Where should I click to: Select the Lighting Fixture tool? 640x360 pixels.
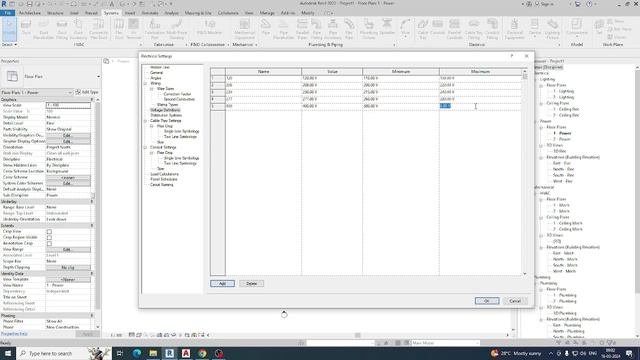[x=552, y=28]
